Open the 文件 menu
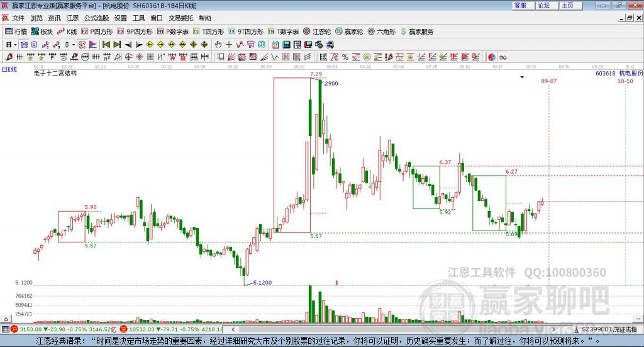644x347 pixels. tap(18, 18)
